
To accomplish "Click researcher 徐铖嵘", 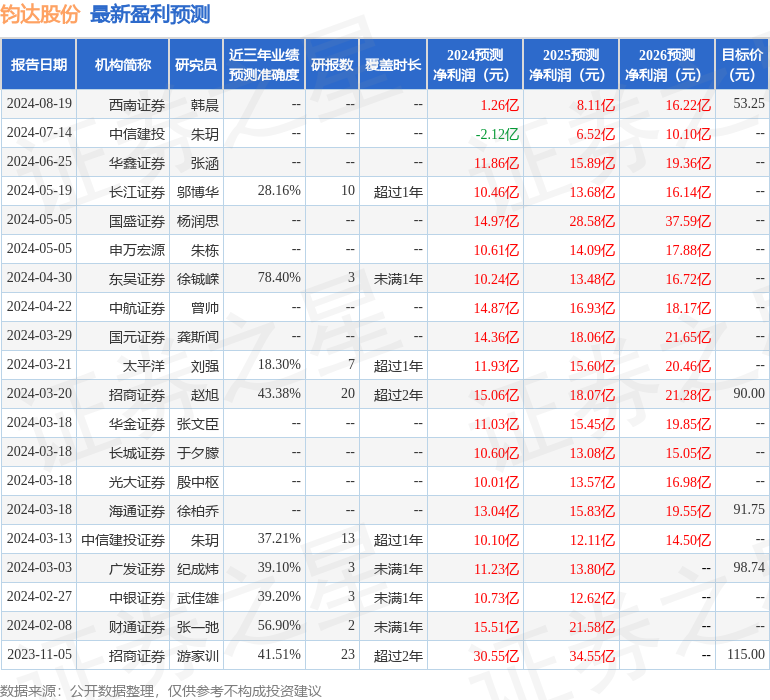I will pyautogui.click(x=198, y=279).
